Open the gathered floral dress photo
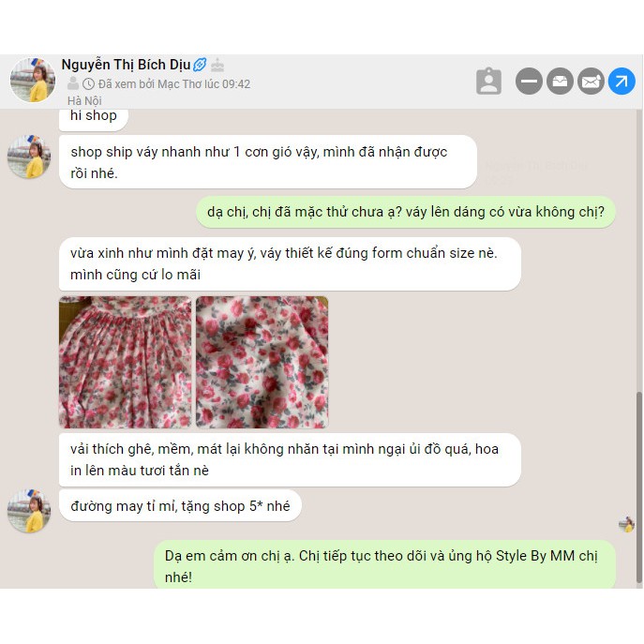644x644 pixels. pyautogui.click(x=126, y=362)
